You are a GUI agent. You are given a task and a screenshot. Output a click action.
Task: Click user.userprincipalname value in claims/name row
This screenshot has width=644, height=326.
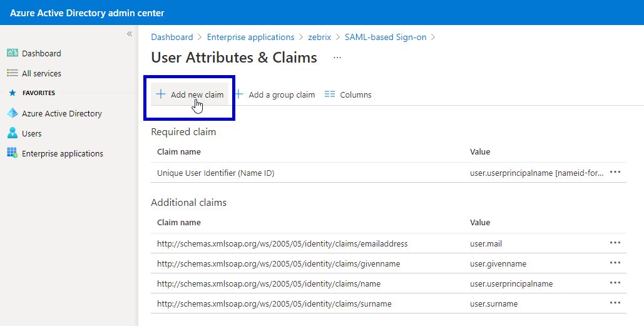point(511,283)
